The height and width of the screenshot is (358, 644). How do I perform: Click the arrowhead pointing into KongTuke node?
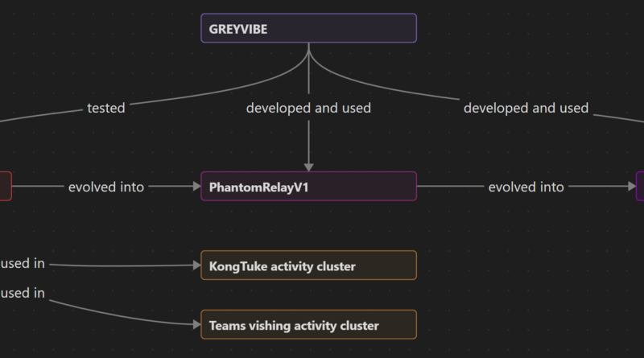tap(196, 265)
